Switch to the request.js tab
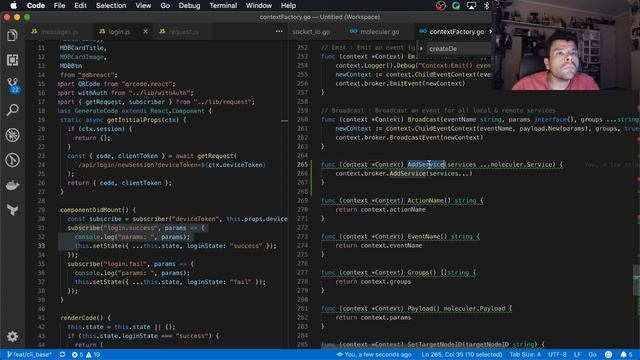Viewport: 640px width, 360px height. click(183, 31)
